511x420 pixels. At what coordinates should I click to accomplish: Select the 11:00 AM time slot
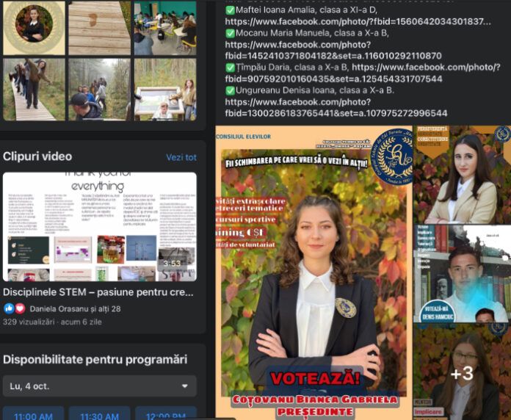33,414
